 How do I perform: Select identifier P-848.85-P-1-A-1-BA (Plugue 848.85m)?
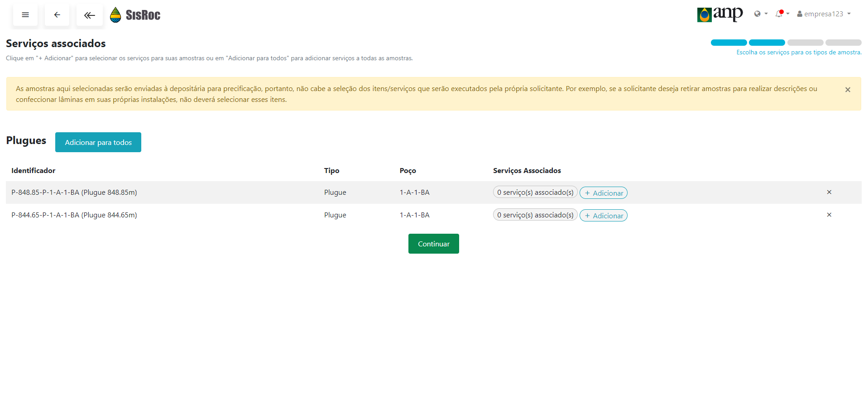(x=74, y=192)
